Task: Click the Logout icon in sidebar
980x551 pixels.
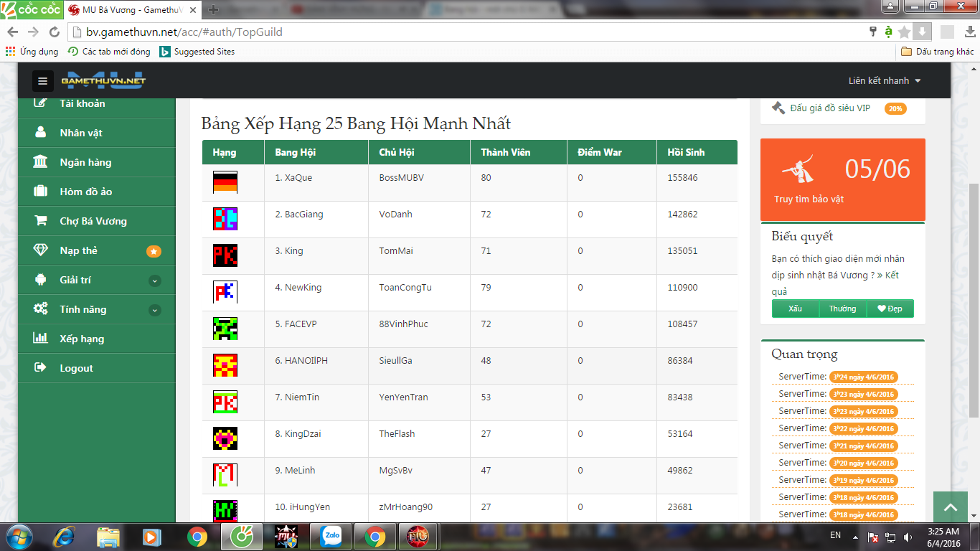Action: pos(41,368)
